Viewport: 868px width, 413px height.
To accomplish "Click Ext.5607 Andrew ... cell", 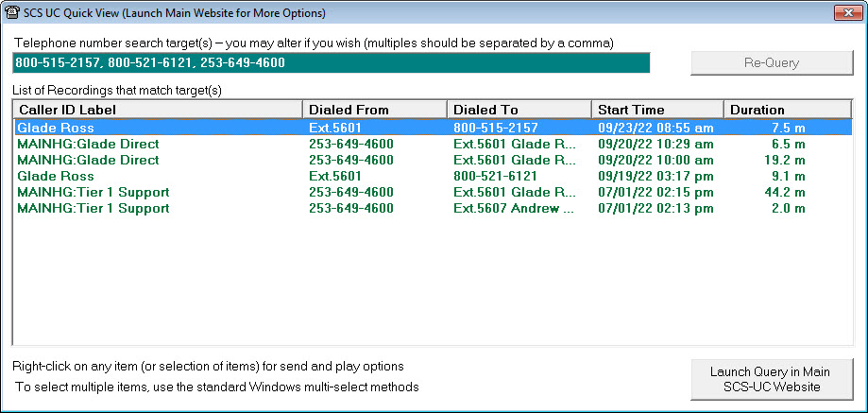I will tap(515, 208).
